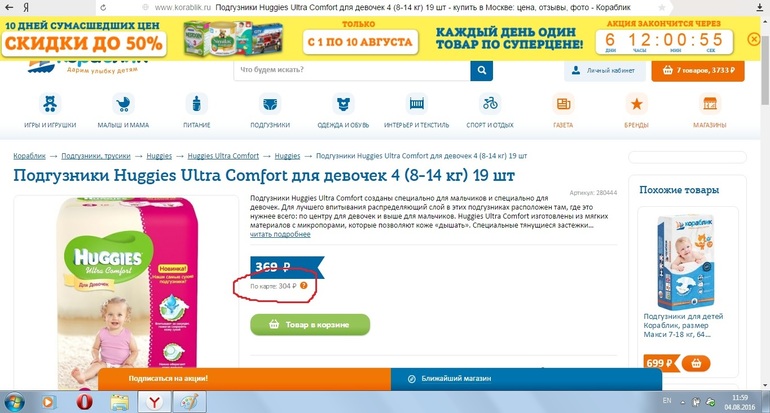Select the Питание bottle icon category

tap(196, 104)
